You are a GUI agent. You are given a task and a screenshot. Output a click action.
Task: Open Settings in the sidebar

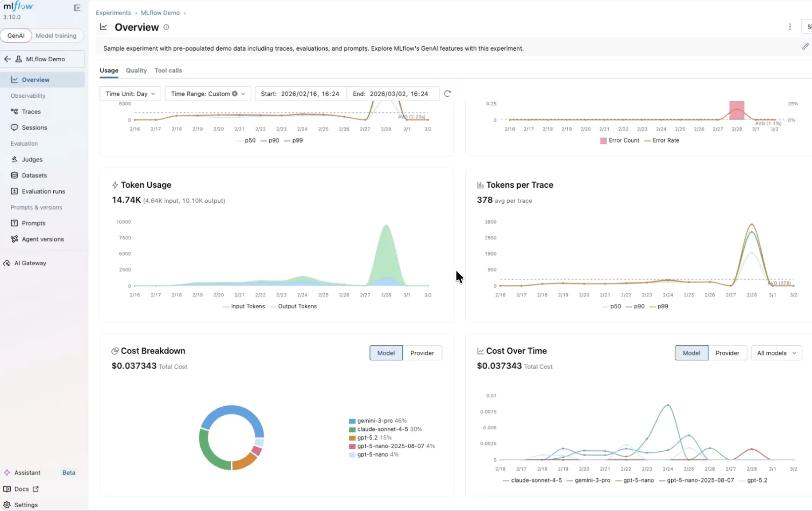[42, 505]
